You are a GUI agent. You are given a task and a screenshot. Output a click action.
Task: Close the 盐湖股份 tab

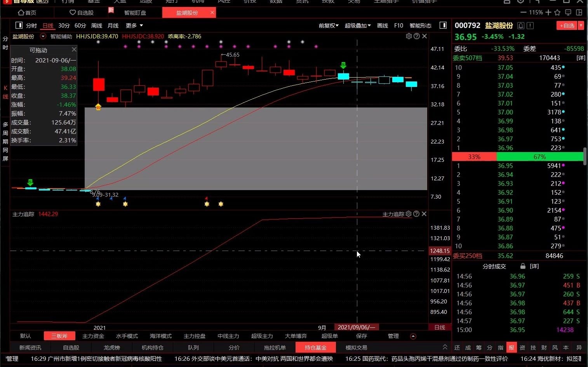212,12
